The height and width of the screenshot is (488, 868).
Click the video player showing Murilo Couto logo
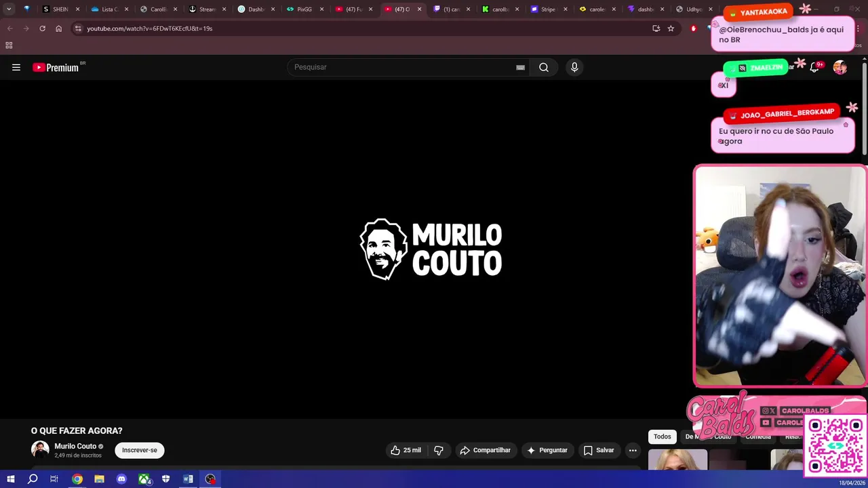tap(346, 249)
